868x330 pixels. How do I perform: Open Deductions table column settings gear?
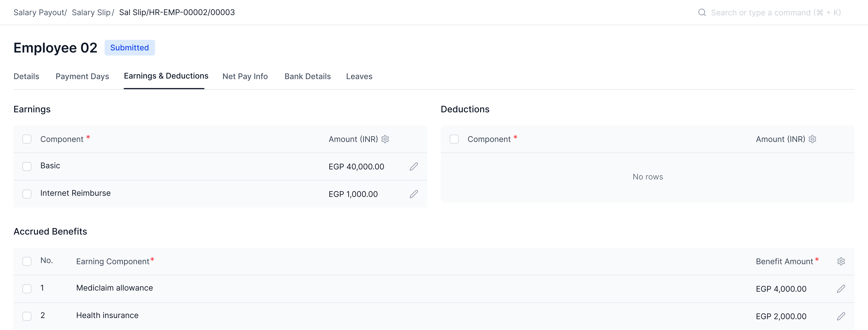[812, 139]
